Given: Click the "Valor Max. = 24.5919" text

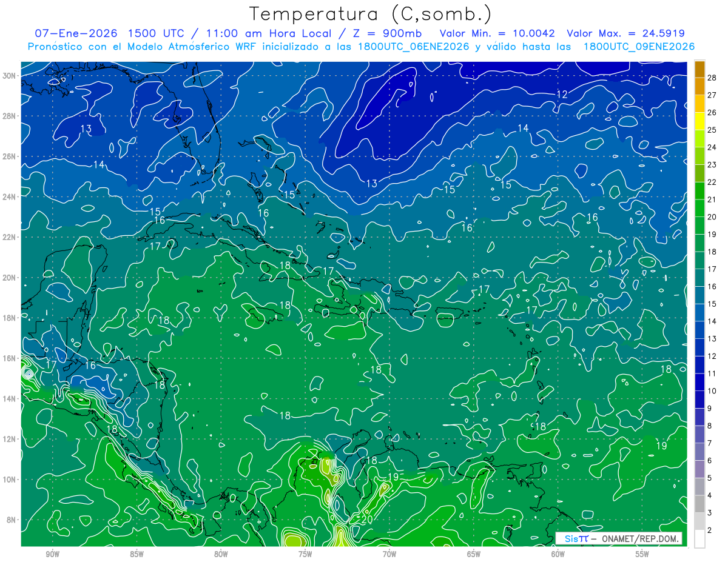Looking at the screenshot, I should click(625, 33).
